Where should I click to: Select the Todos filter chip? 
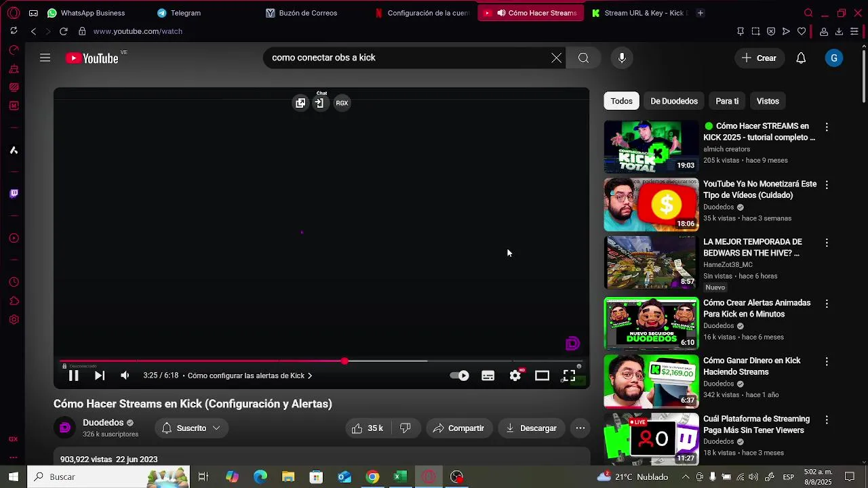[621, 101]
